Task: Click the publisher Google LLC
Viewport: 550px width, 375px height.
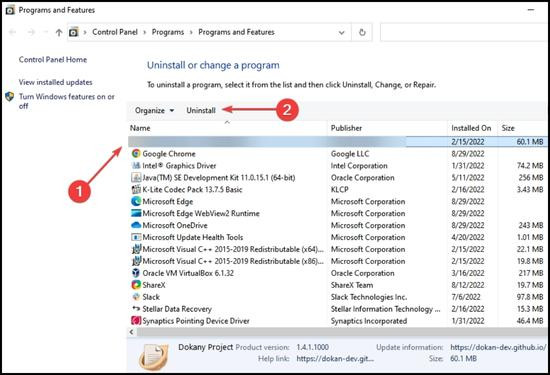Action: [x=350, y=154]
